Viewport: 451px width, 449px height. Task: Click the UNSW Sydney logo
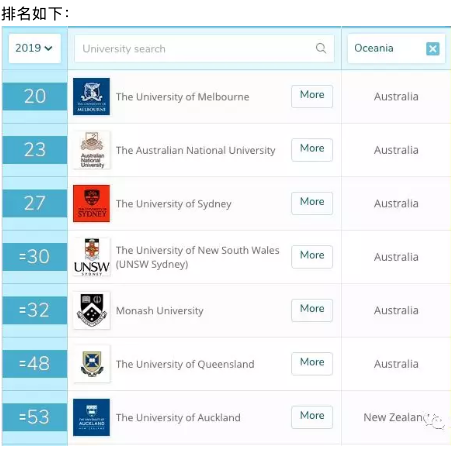click(x=92, y=257)
